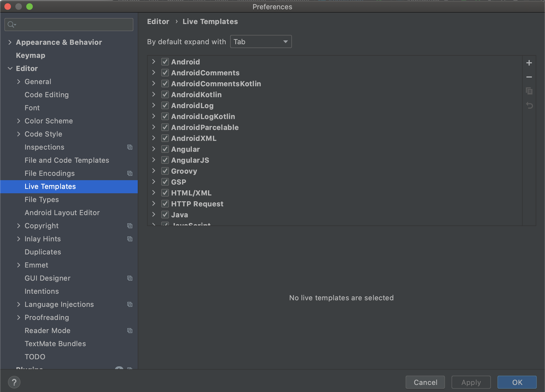Uncheck the Android template group
The width and height of the screenshot is (545, 392).
pos(165,62)
